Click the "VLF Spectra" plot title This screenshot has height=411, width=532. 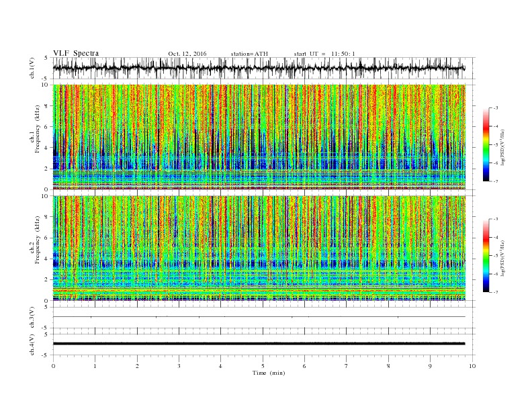coord(76,53)
